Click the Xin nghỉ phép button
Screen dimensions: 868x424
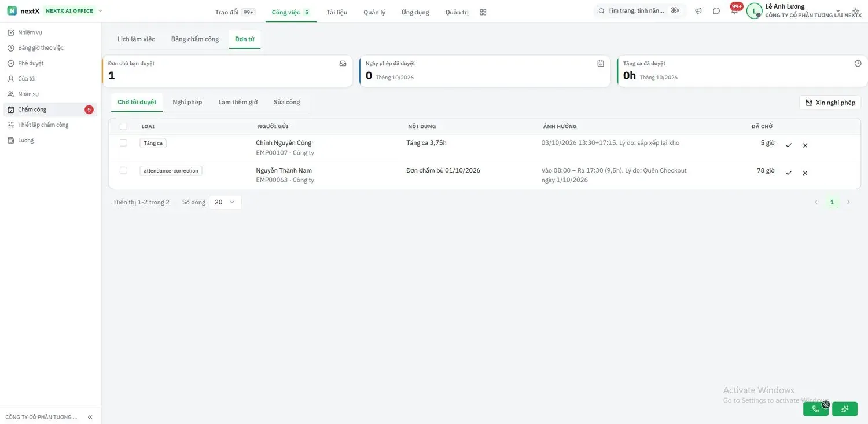pos(830,103)
